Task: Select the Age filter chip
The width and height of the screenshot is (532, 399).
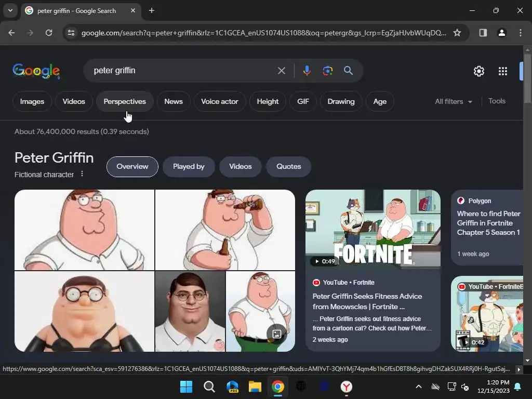Action: [x=380, y=101]
